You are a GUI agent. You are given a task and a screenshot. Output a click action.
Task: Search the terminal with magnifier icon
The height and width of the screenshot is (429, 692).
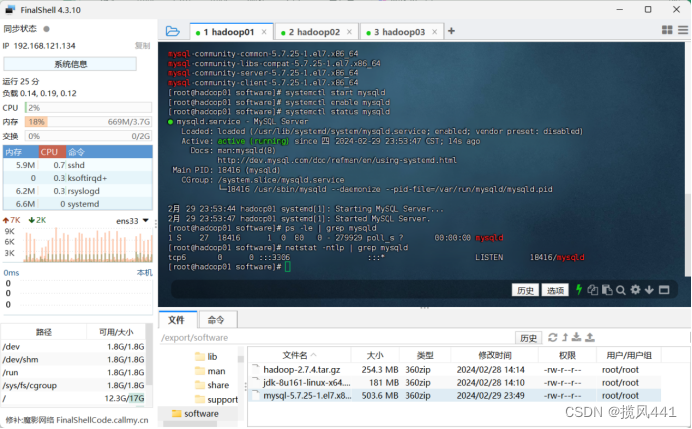(x=621, y=290)
